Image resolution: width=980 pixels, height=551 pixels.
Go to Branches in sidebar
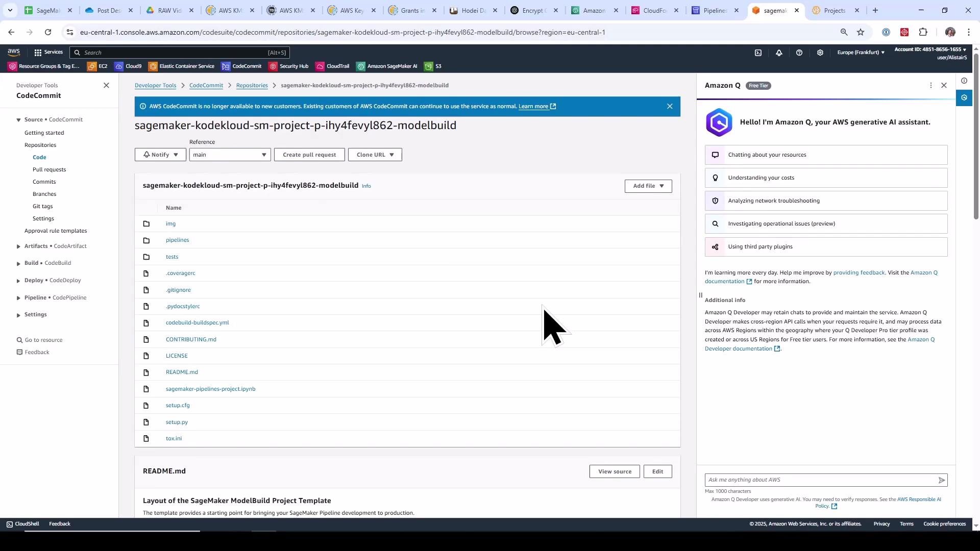coord(44,194)
